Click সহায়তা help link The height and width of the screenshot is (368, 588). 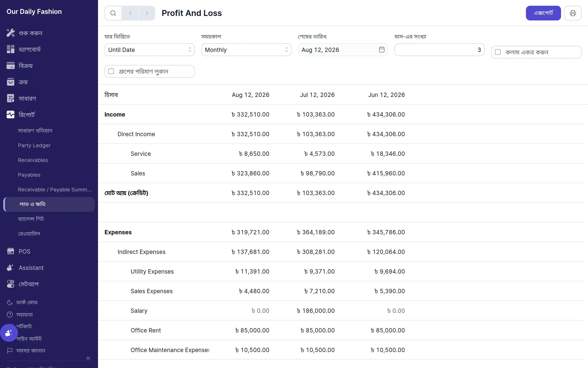click(20, 314)
